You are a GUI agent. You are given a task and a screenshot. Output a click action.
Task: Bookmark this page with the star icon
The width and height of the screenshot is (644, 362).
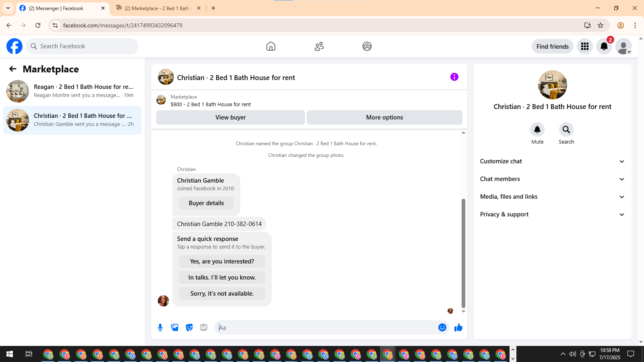(601, 25)
